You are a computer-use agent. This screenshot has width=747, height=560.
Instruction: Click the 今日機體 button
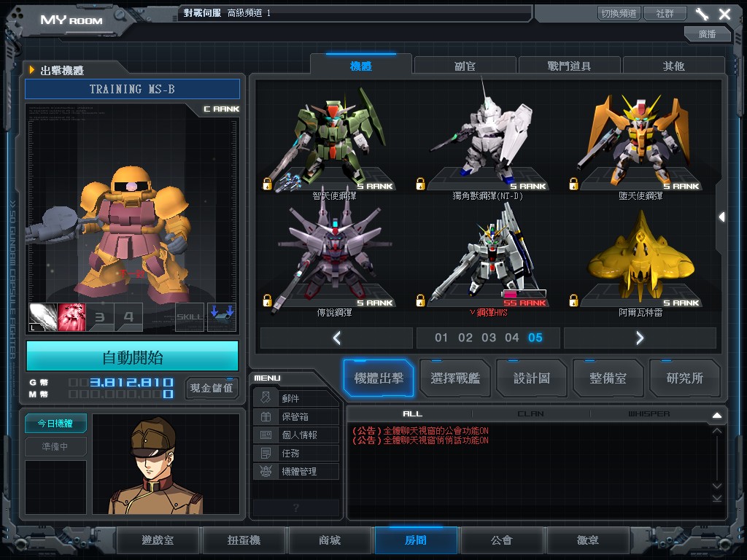[x=55, y=423]
